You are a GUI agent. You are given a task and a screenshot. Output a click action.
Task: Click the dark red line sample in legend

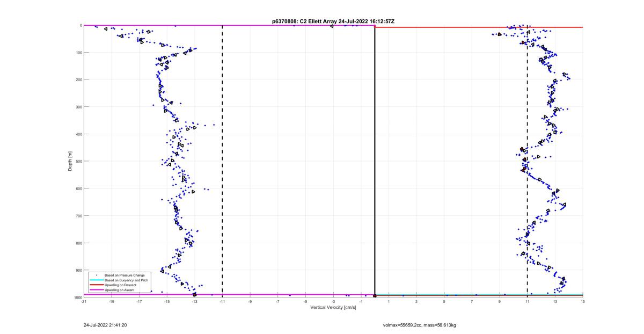pos(96,285)
